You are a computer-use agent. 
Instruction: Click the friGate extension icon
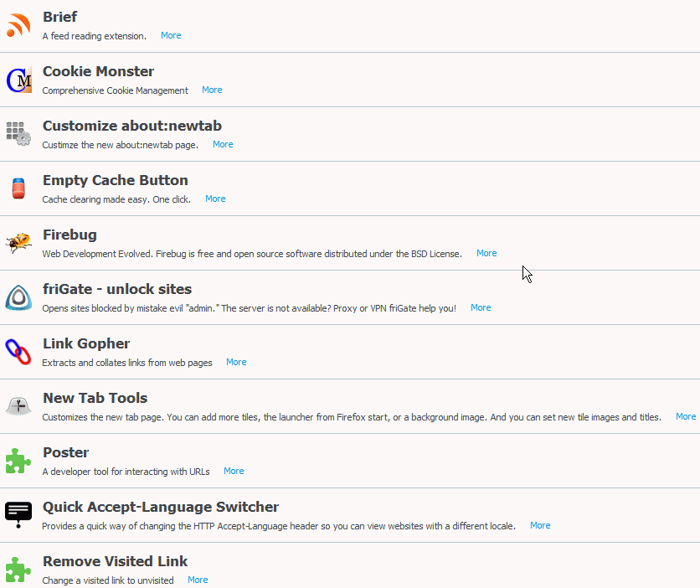[x=18, y=297]
